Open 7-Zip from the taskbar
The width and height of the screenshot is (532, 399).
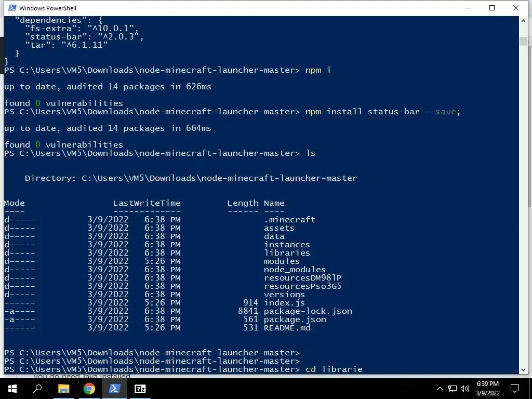click(x=140, y=389)
